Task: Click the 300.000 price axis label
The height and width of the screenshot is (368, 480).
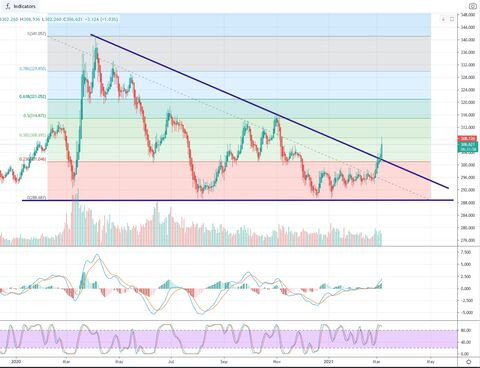Action: [x=468, y=165]
